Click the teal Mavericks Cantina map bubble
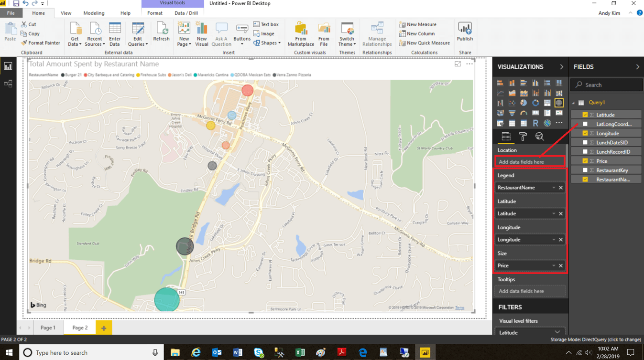The height and width of the screenshot is (360, 644). (x=167, y=300)
